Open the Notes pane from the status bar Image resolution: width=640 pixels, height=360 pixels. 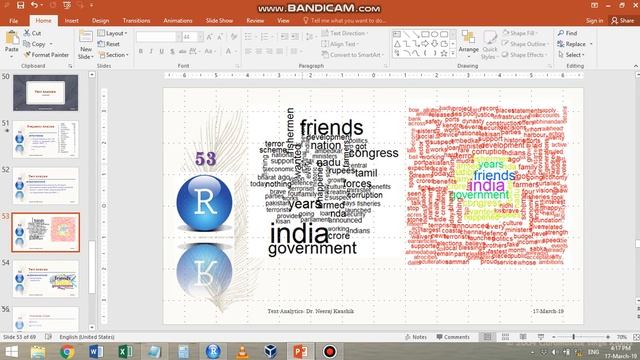pos(416,337)
